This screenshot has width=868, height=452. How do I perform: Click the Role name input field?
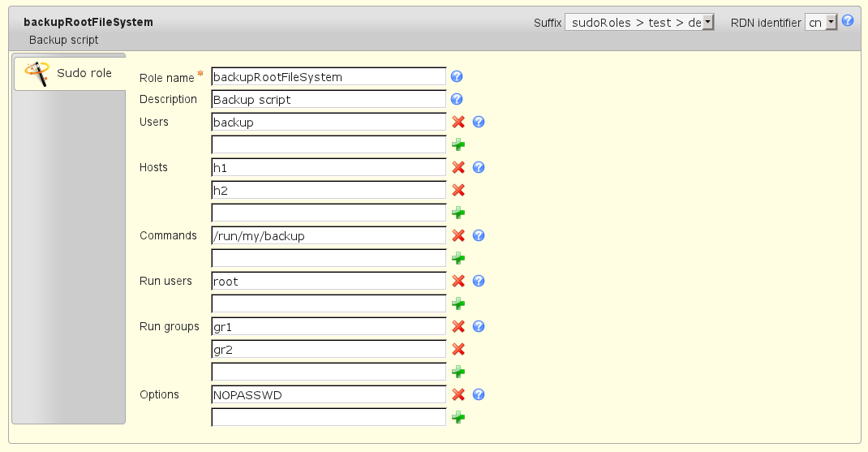[x=329, y=77]
